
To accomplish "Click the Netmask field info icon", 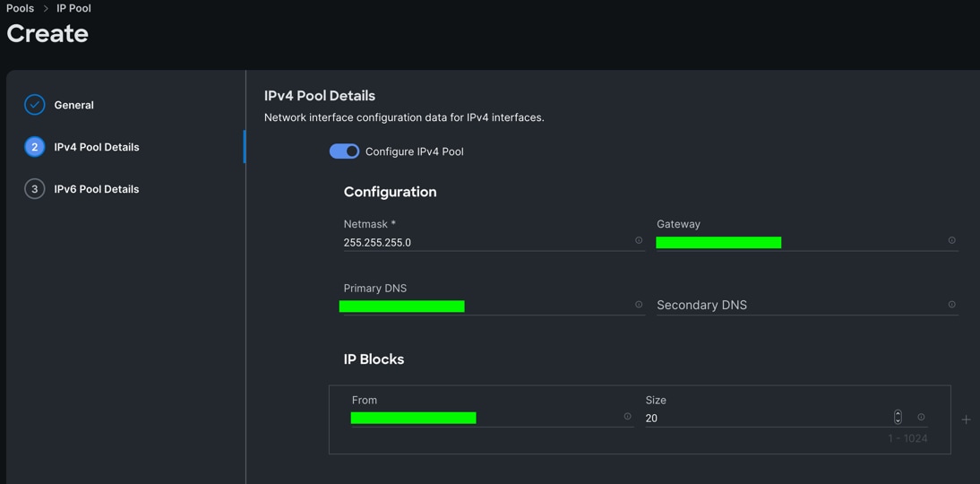I will tap(639, 240).
